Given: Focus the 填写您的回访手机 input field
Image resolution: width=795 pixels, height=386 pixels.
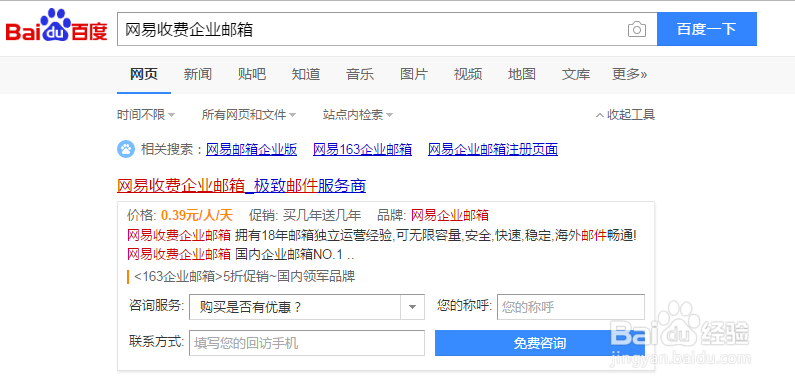Looking at the screenshot, I should (x=307, y=343).
